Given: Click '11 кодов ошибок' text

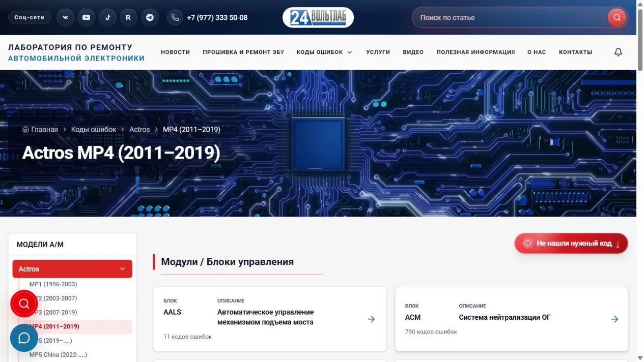Looking at the screenshot, I should click(x=187, y=337).
